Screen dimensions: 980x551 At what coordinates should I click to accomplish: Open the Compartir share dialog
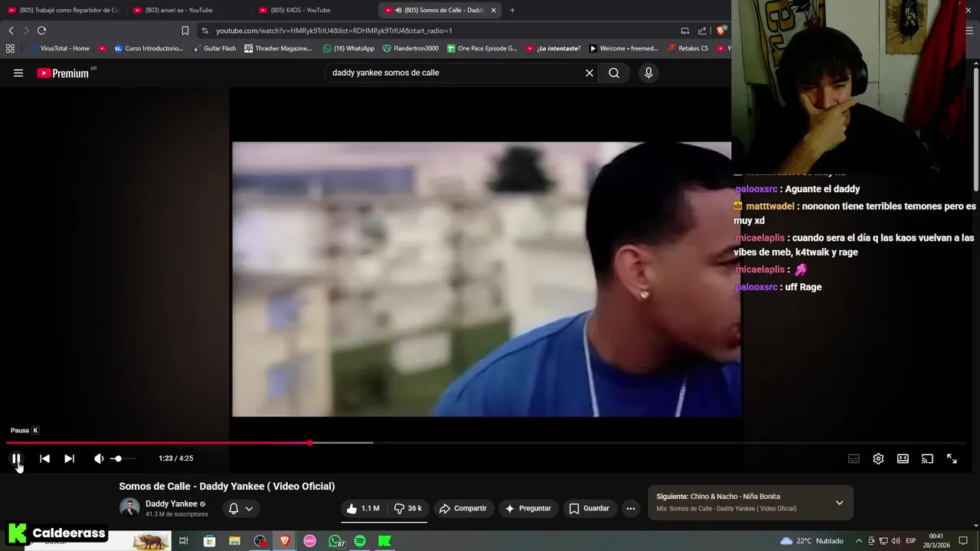pyautogui.click(x=463, y=508)
